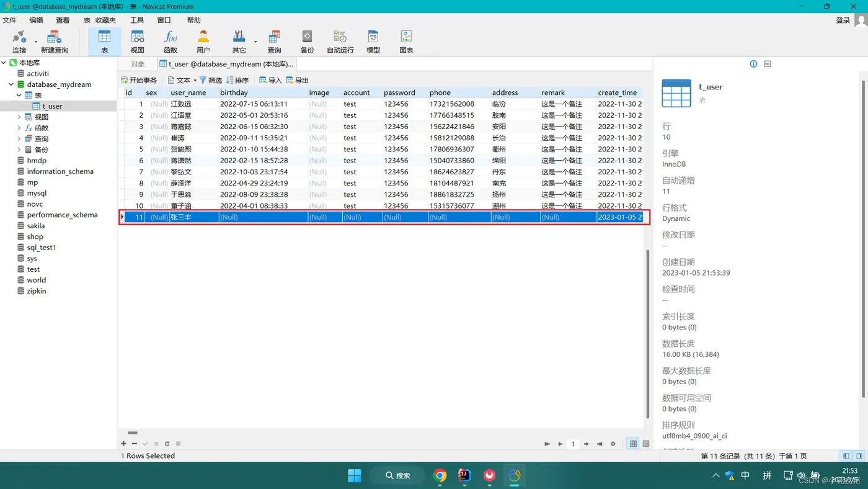Switch to grid view

(633, 444)
